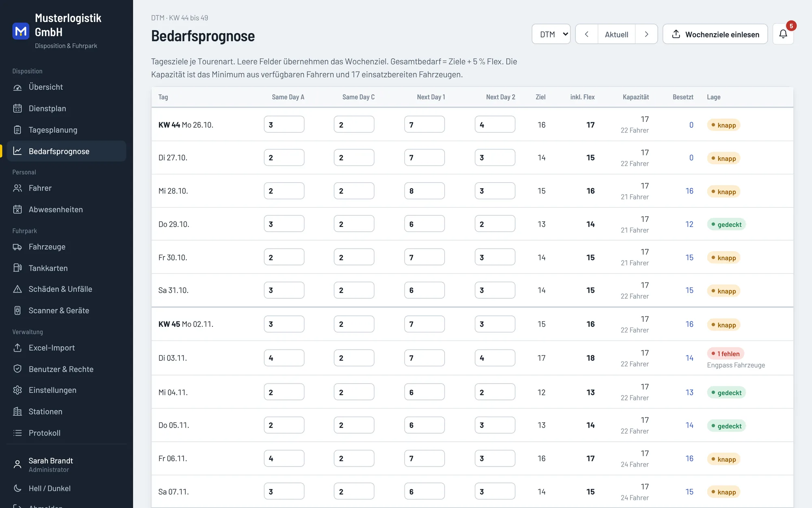The image size is (812, 508).
Task: Click the Tankkarten fuel pump icon
Action: [x=17, y=268]
